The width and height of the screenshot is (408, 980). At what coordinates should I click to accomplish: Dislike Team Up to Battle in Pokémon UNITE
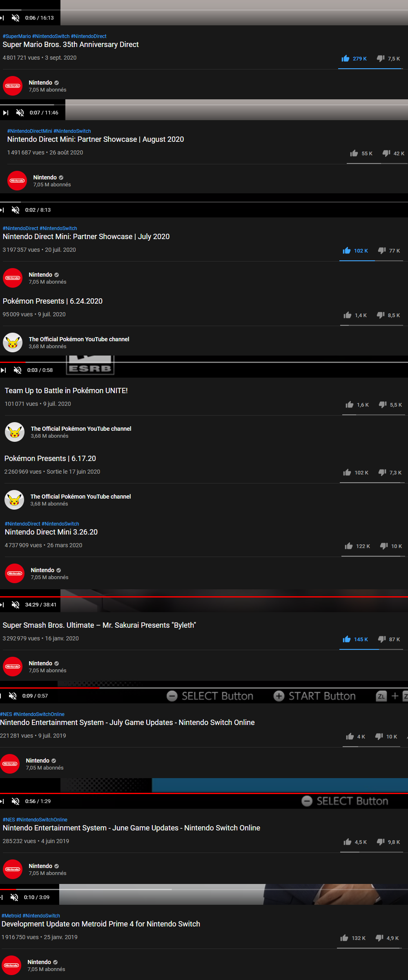click(x=383, y=405)
